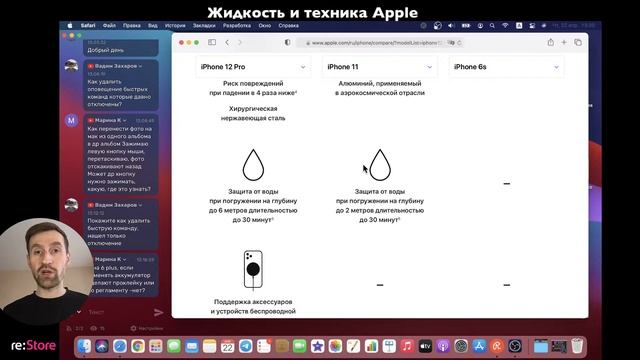Open Spotlight search from the menu bar

click(492, 25)
